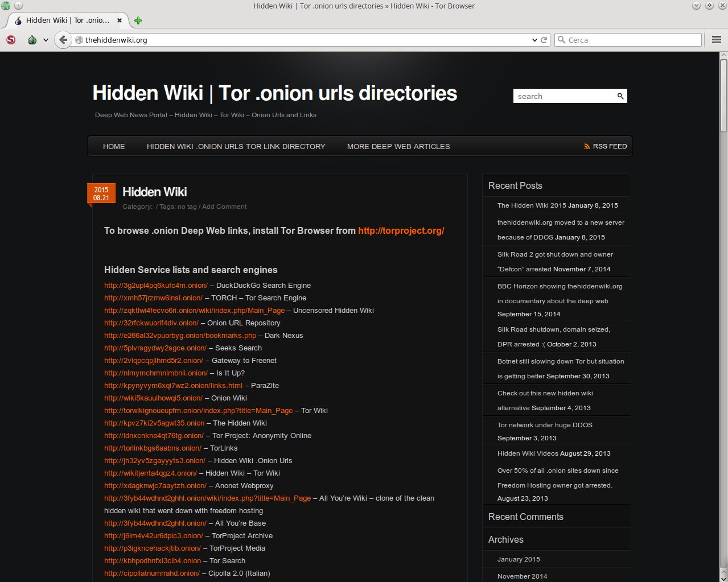Open the torwikignoueupfm Tor Wiki link

tap(198, 411)
